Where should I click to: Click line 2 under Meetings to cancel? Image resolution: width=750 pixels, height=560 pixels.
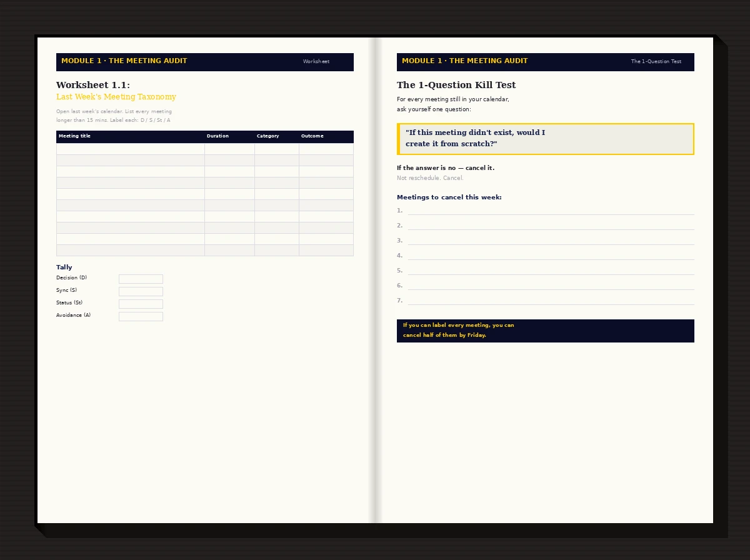(551, 226)
